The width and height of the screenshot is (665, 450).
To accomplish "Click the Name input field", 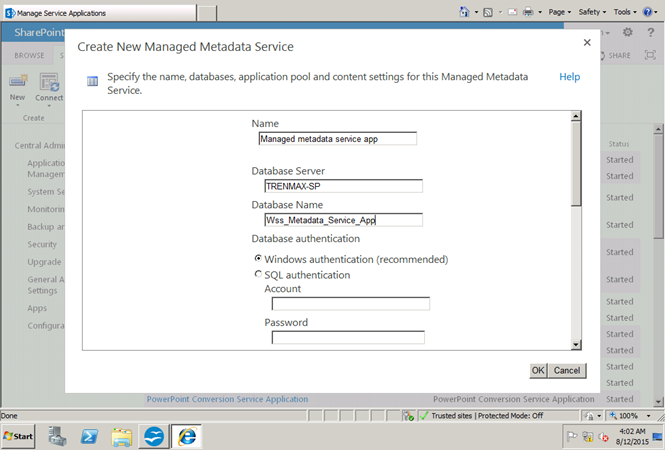I will pos(338,139).
